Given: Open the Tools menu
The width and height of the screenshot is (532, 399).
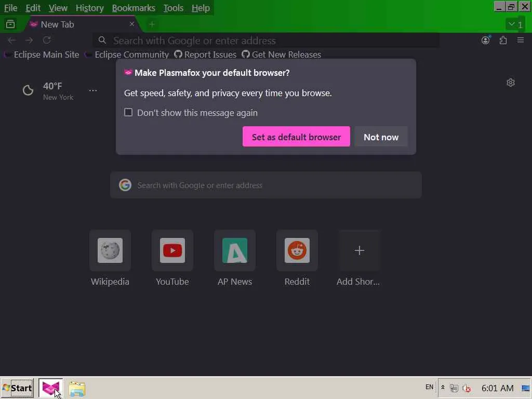Looking at the screenshot, I should (174, 8).
